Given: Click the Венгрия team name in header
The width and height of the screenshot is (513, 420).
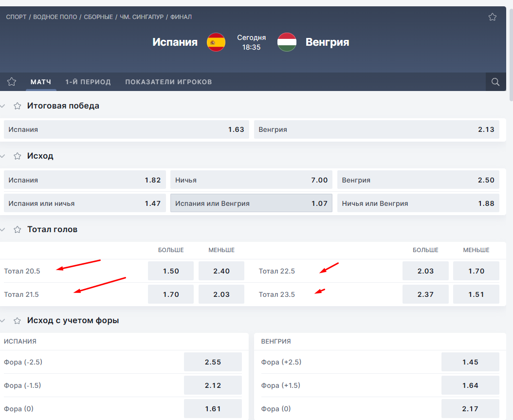Looking at the screenshot, I should [x=327, y=42].
